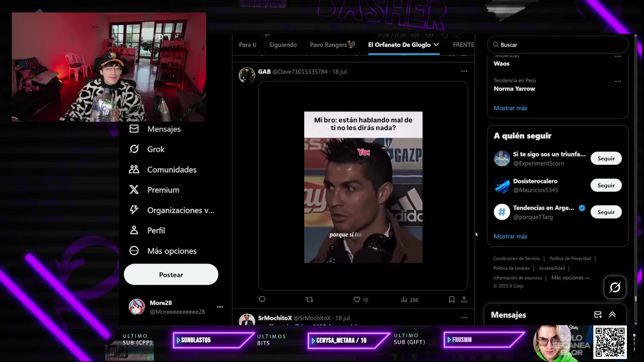The width and height of the screenshot is (644, 362).
Task: Show more trends via Mostrar más
Action: tap(510, 108)
